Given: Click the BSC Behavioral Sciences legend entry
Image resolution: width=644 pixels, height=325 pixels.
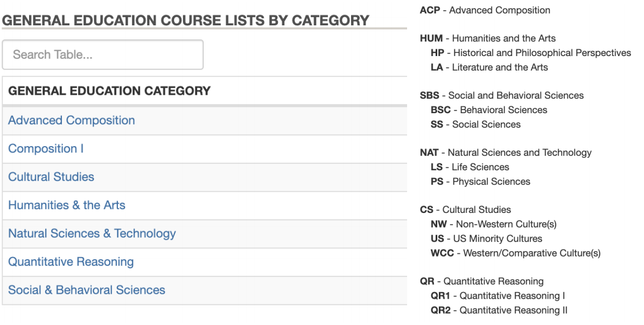Looking at the screenshot, I should coord(488,110).
